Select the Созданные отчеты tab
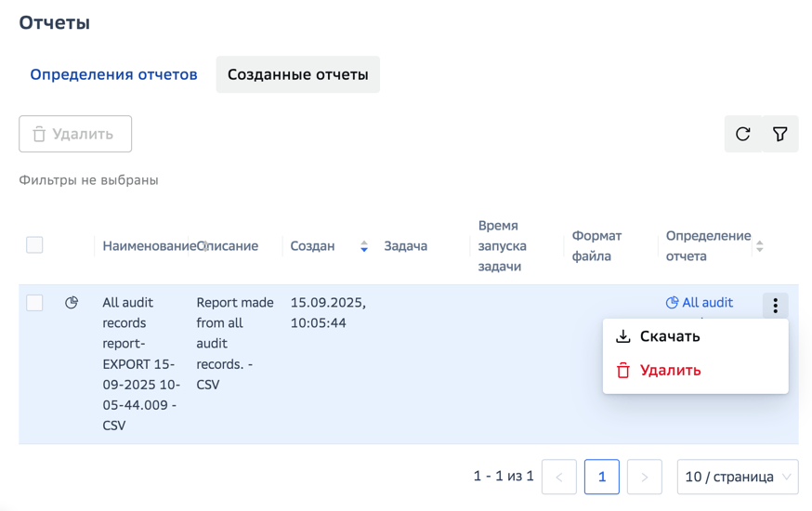 298,74
